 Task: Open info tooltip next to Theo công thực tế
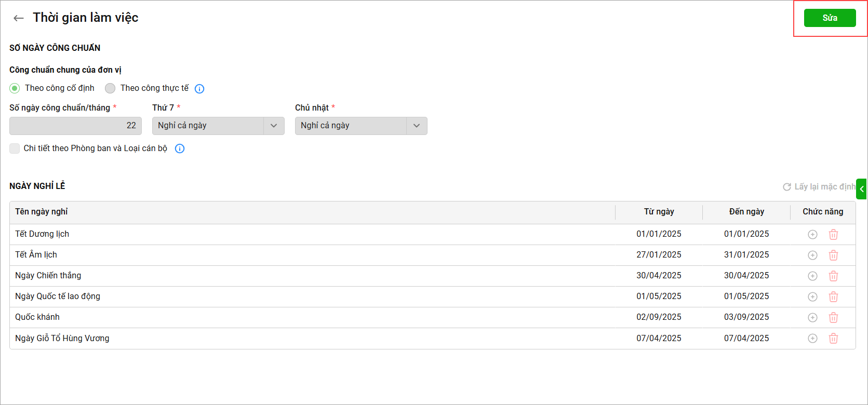(x=199, y=89)
